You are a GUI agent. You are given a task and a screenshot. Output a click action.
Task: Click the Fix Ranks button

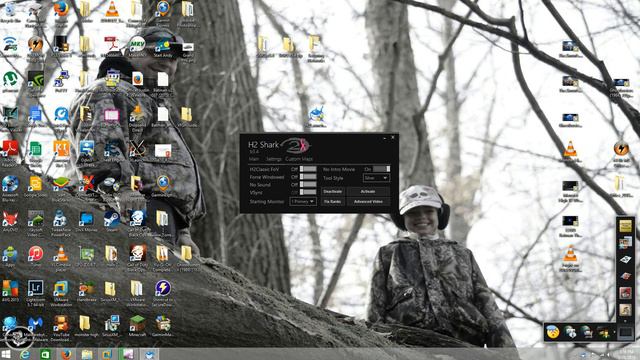[x=333, y=202]
